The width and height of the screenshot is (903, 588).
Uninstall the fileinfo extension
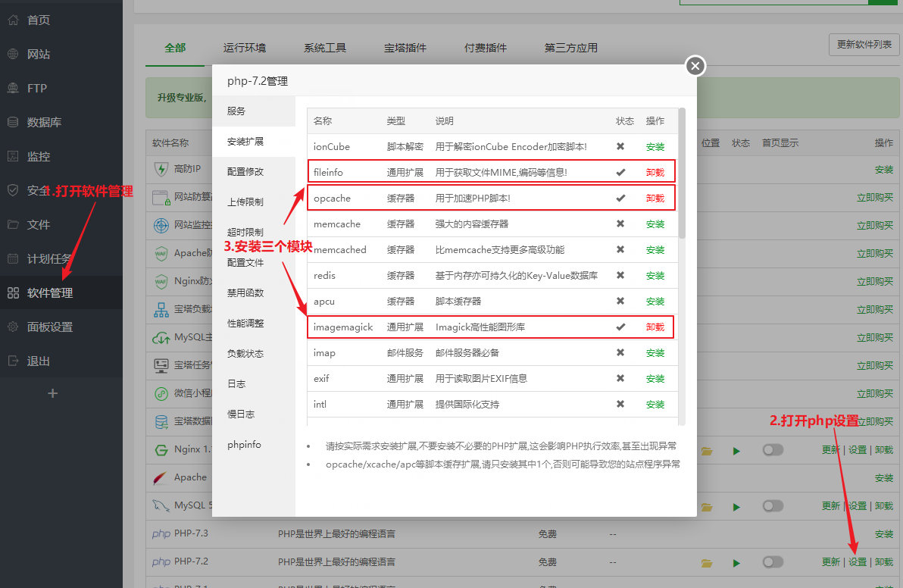click(x=655, y=173)
